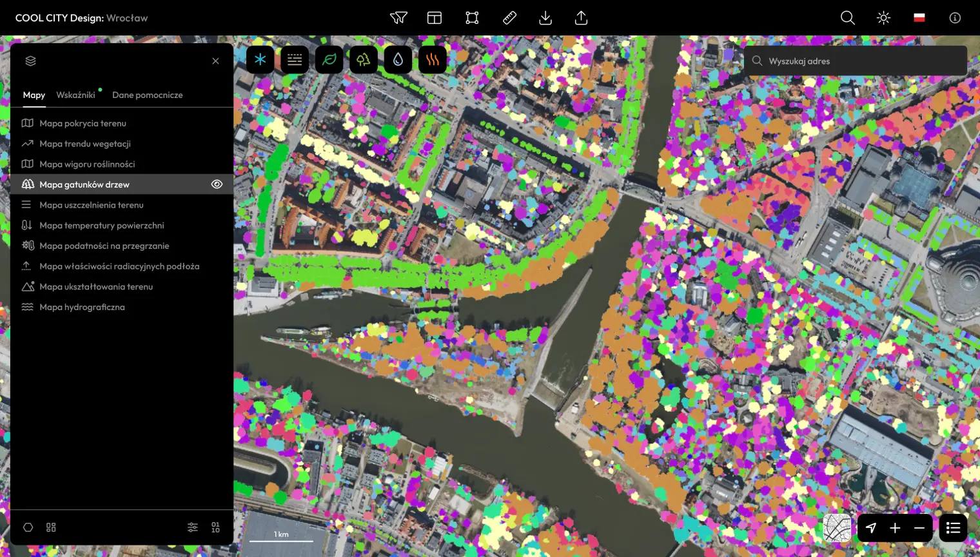The image size is (980, 557).
Task: Zoom out with the minus button
Action: [x=919, y=528]
